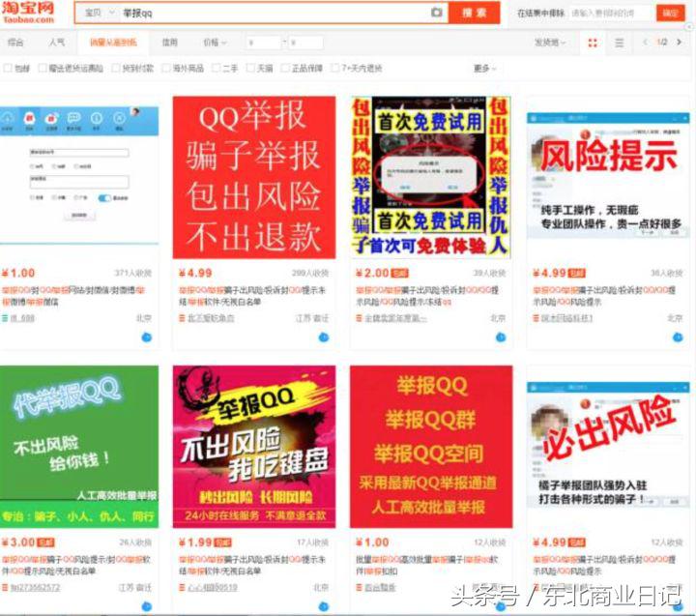Image resolution: width=696 pixels, height=616 pixels.
Task: Click the exclude-keyword input field
Action: pyautogui.click(x=612, y=13)
